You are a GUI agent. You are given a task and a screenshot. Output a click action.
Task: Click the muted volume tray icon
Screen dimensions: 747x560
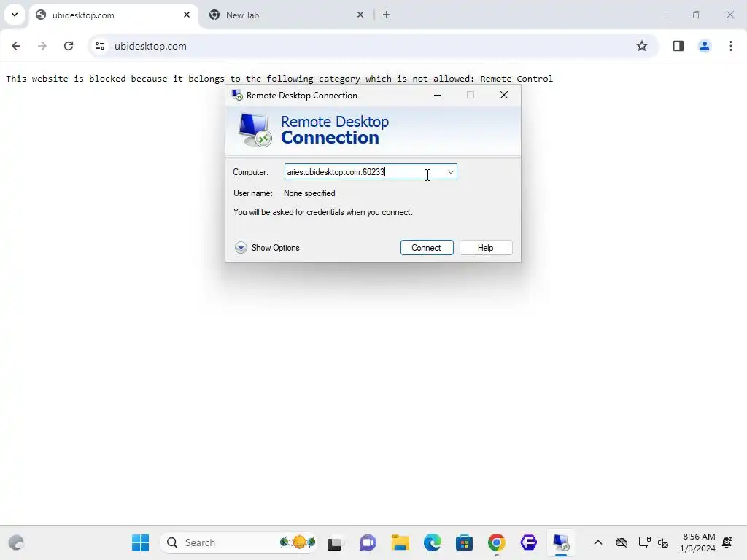point(663,542)
